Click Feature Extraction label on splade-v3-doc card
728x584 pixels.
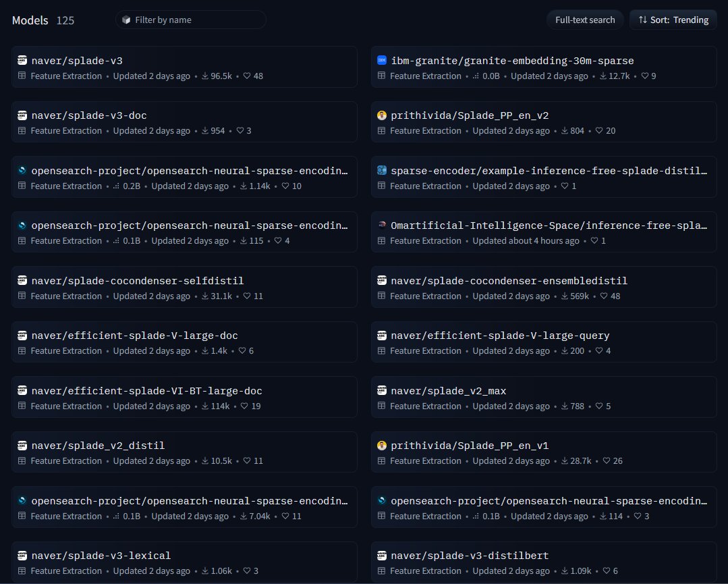66,130
